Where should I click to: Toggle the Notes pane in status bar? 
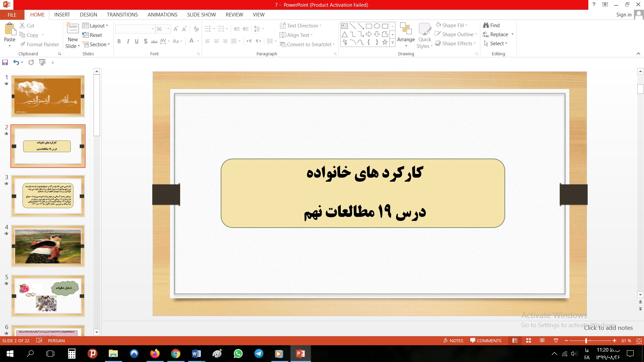click(453, 341)
